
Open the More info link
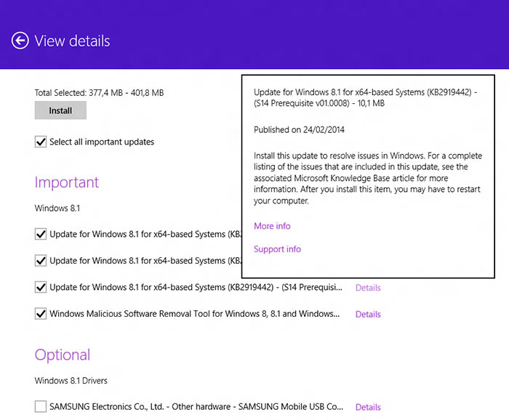click(x=272, y=226)
